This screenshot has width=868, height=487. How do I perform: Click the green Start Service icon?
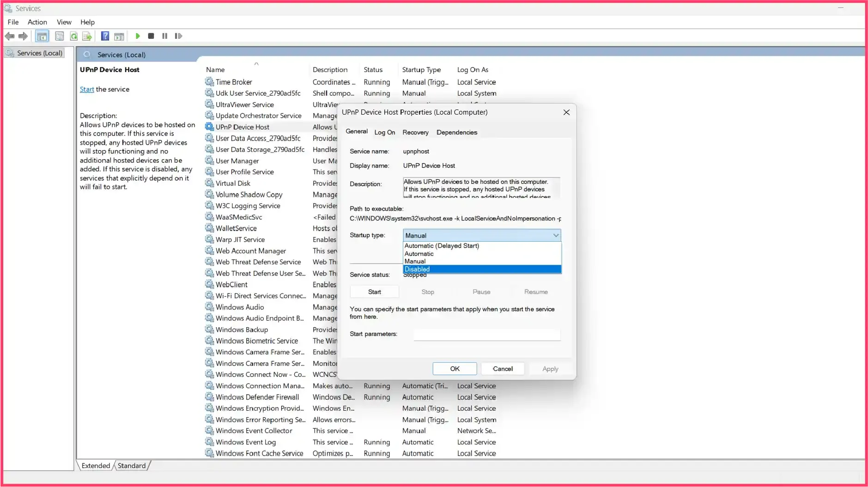[x=137, y=36]
